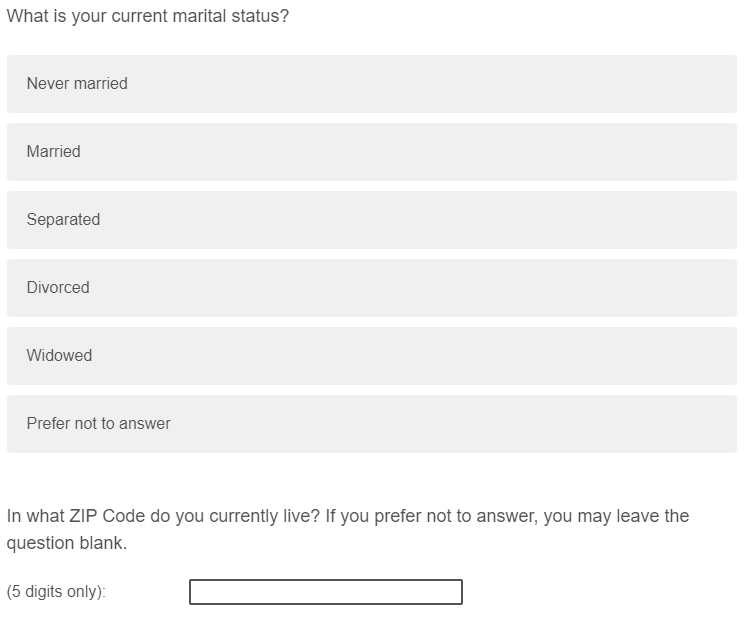The image size is (754, 625).
Task: Select Prefer not to answer
Action: [371, 424]
